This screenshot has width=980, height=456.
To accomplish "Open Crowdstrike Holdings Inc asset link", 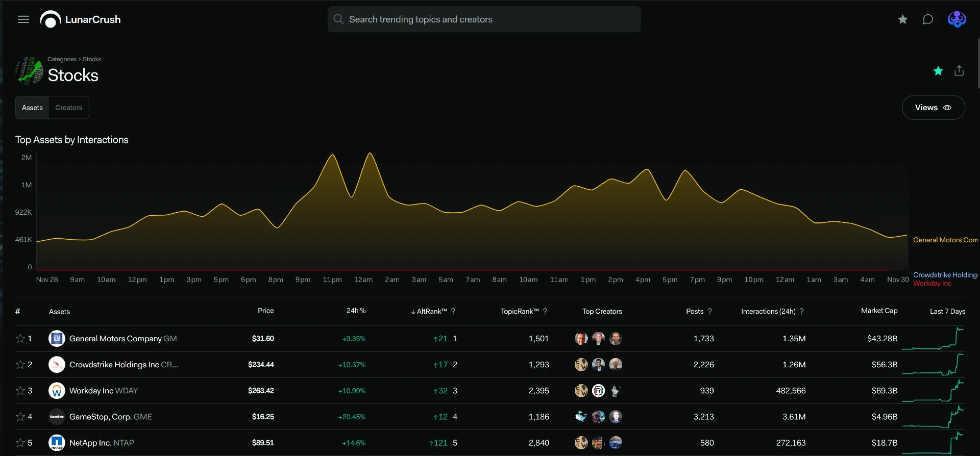I will pos(124,365).
